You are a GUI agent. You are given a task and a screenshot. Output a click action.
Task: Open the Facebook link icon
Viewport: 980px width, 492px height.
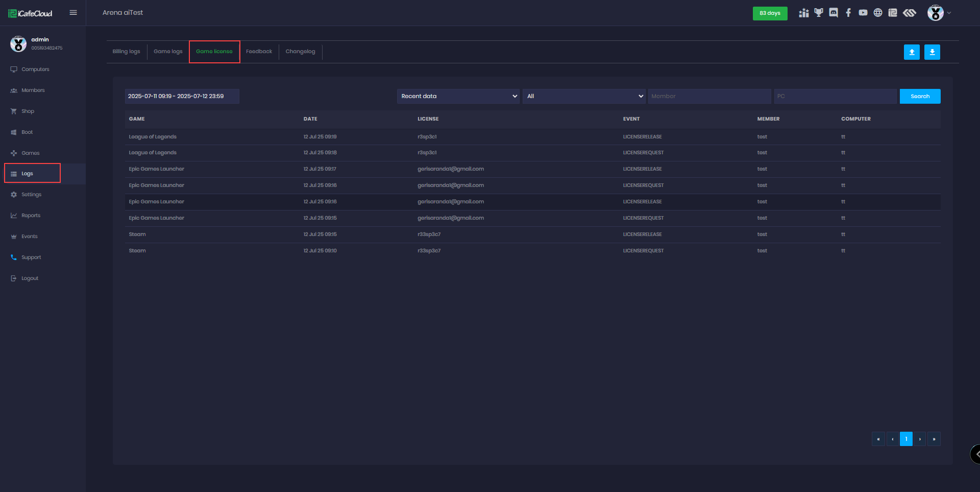(848, 13)
